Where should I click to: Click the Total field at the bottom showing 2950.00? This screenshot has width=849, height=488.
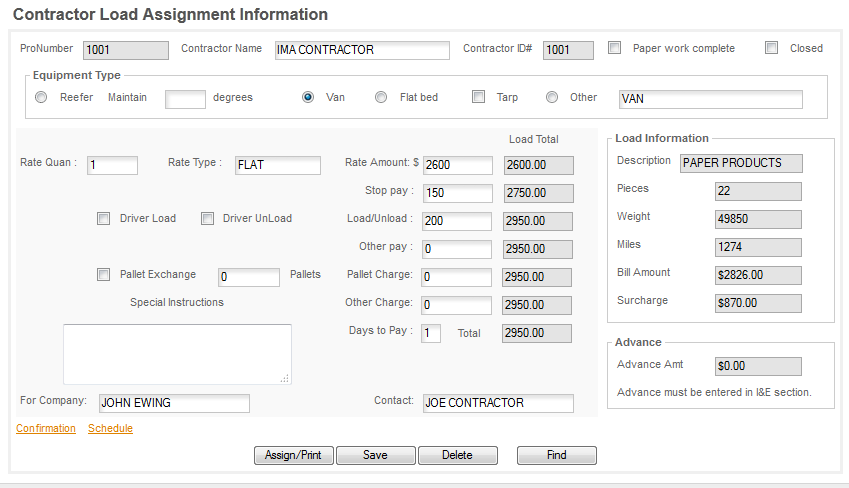click(x=537, y=334)
